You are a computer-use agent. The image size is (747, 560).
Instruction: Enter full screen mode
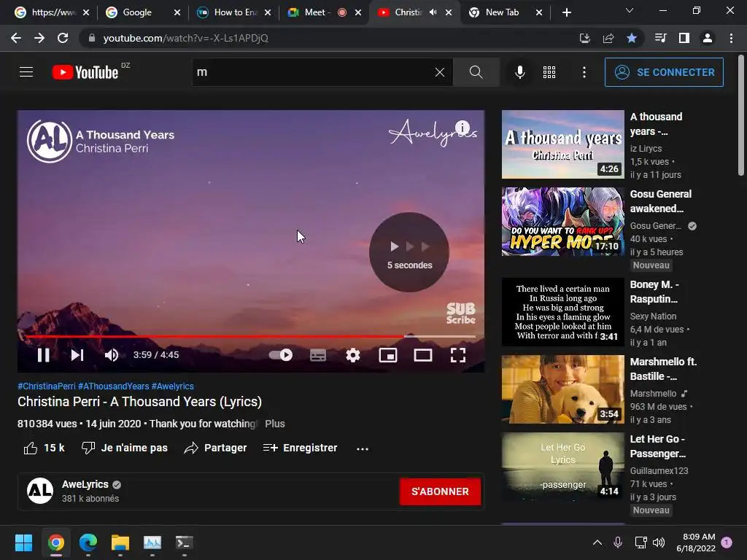coord(458,355)
